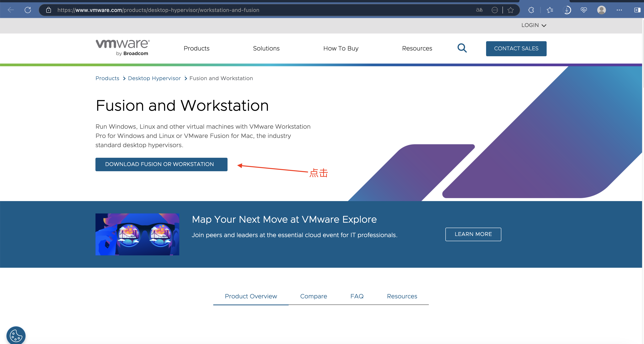View site info via the lock icon

49,10
